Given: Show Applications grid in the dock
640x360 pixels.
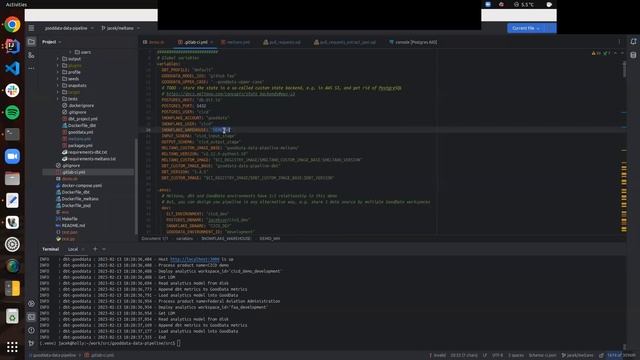Looking at the screenshot, I should coord(12,347).
